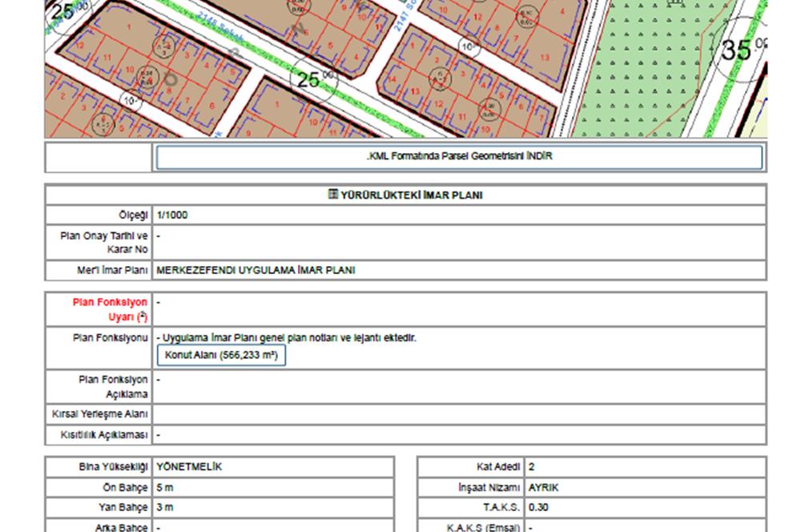Click the table icon beside YÜRÜRLÜKTEKİ İMAR PLANI
Screen dimensions: 801x532
click(333, 195)
